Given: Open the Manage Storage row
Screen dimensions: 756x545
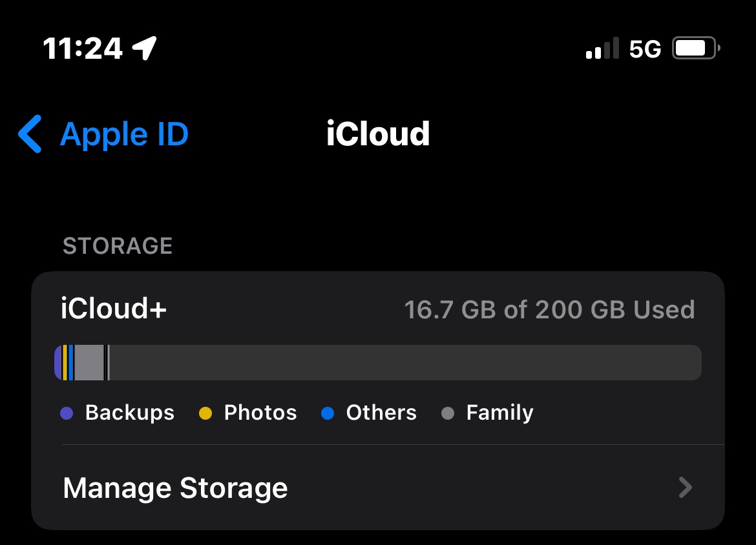Looking at the screenshot, I should pyautogui.click(x=176, y=488).
